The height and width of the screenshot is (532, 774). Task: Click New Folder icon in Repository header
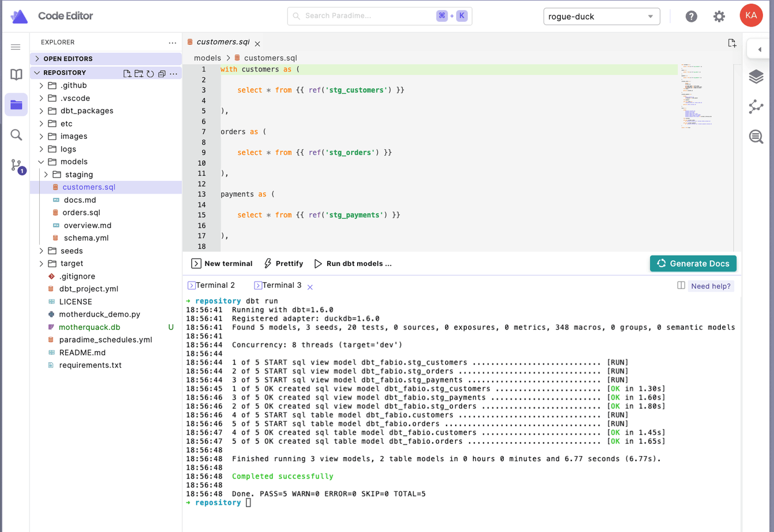tap(139, 73)
